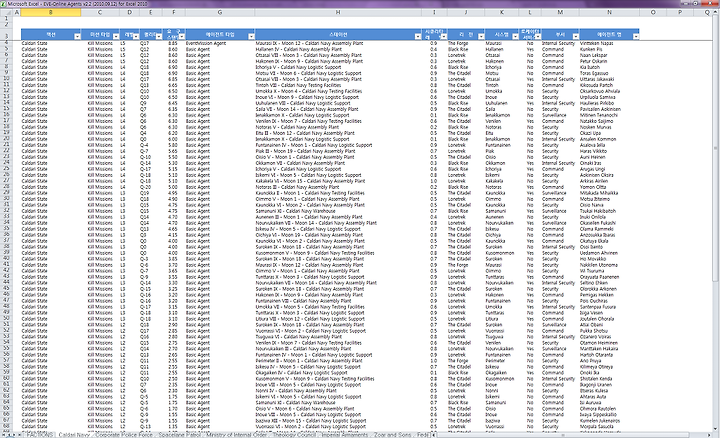Open the 시큐리티 레벨 column filter dropdown
This screenshot has width=720, height=438.
(444, 36)
